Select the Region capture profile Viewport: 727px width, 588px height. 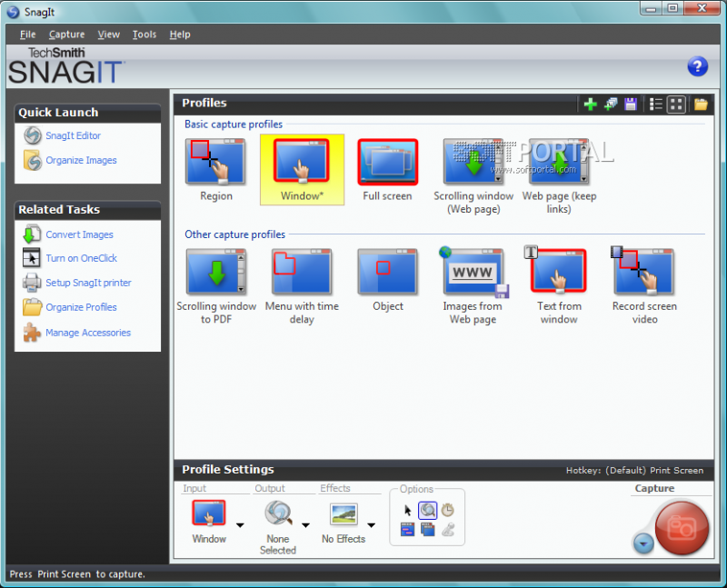point(216,170)
